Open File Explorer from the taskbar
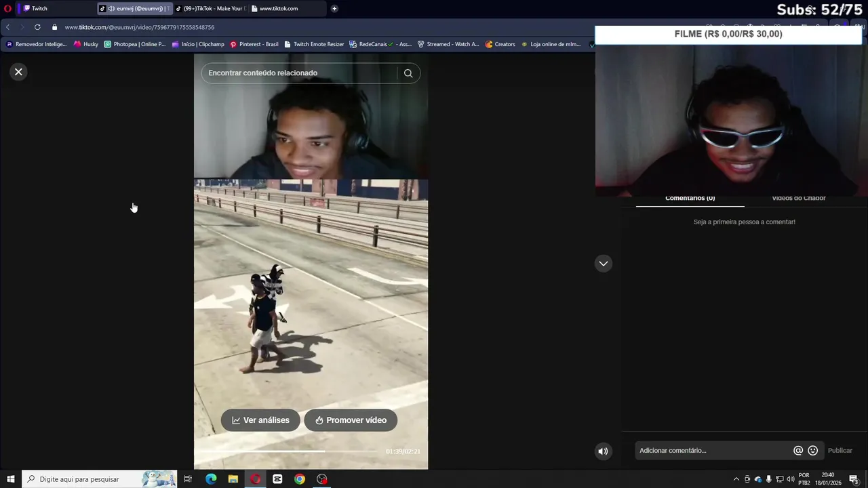Image resolution: width=868 pixels, height=488 pixels. click(233, 479)
